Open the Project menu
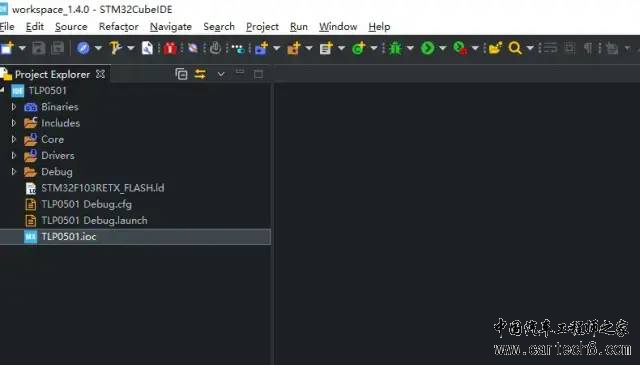The height and width of the screenshot is (365, 640). [x=262, y=27]
